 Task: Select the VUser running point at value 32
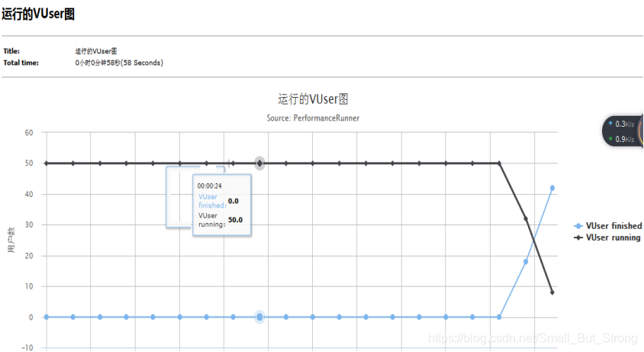(526, 219)
